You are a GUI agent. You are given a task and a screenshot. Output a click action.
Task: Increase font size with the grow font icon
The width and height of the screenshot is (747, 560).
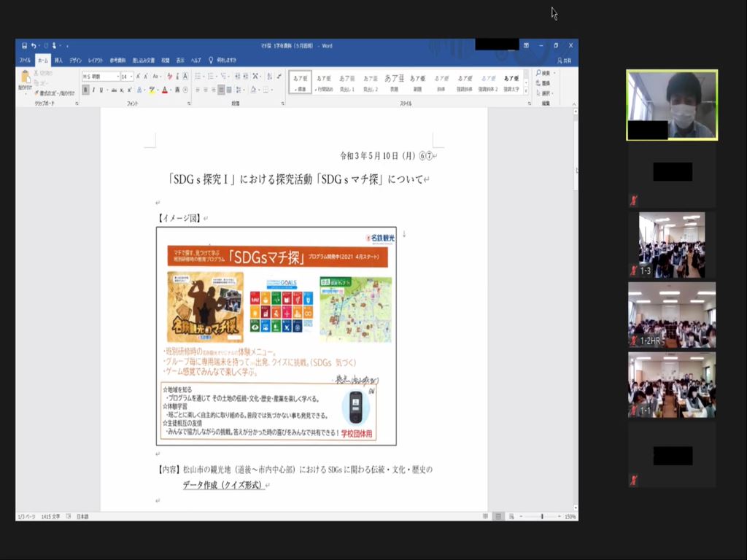click(x=138, y=76)
